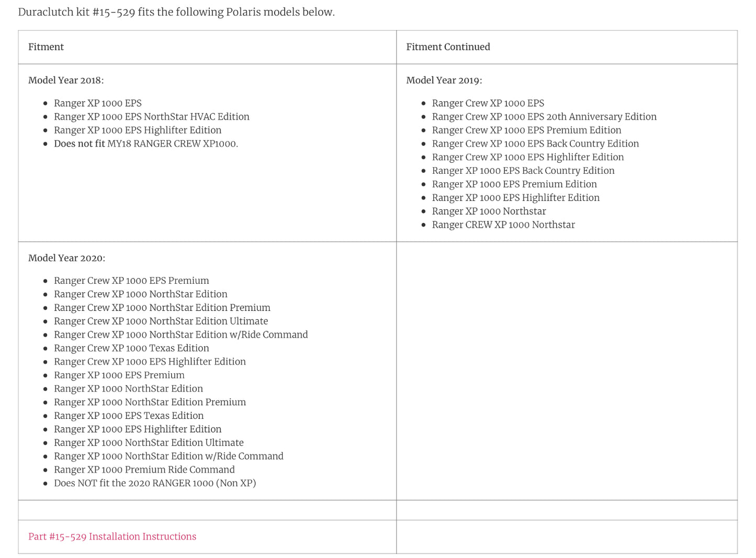Click "Ranger XP 1000 EPS NorthStar HVAC Edition"
Image resolution: width=756 pixels, height=558 pixels.
[x=151, y=117]
